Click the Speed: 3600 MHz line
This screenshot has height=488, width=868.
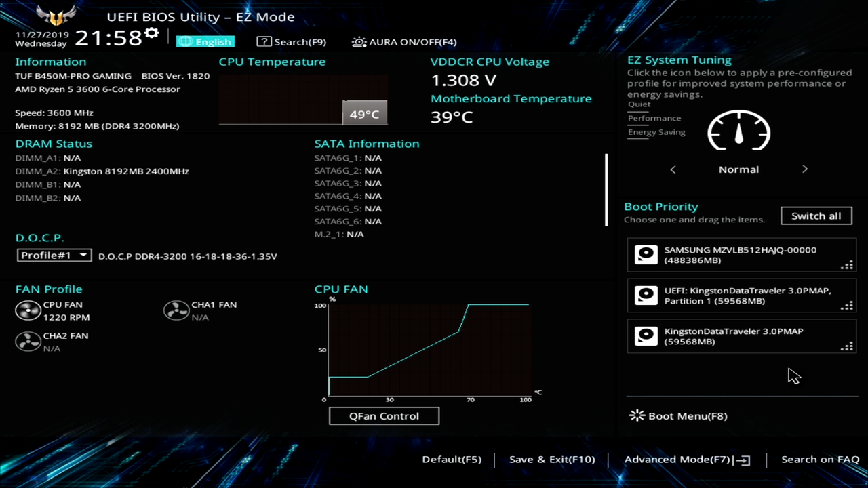tap(54, 113)
